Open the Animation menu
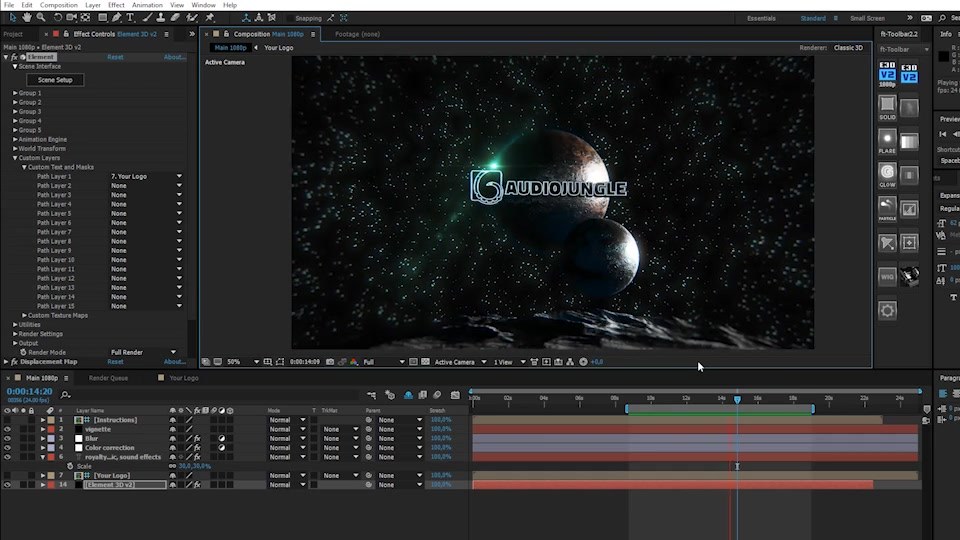The width and height of the screenshot is (960, 540). click(x=147, y=5)
